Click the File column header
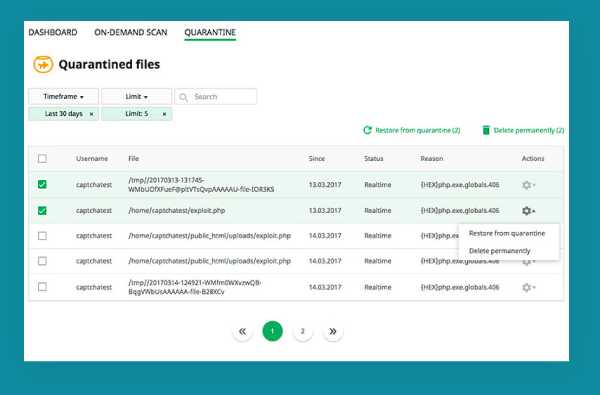 (133, 158)
